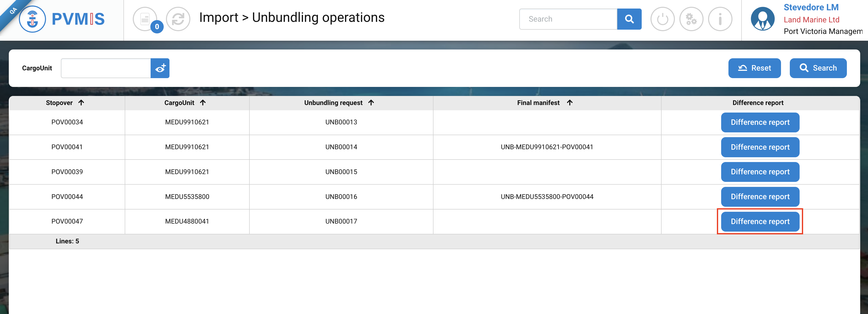Focus the CargoUnit input field
The width and height of the screenshot is (868, 314).
pos(106,68)
